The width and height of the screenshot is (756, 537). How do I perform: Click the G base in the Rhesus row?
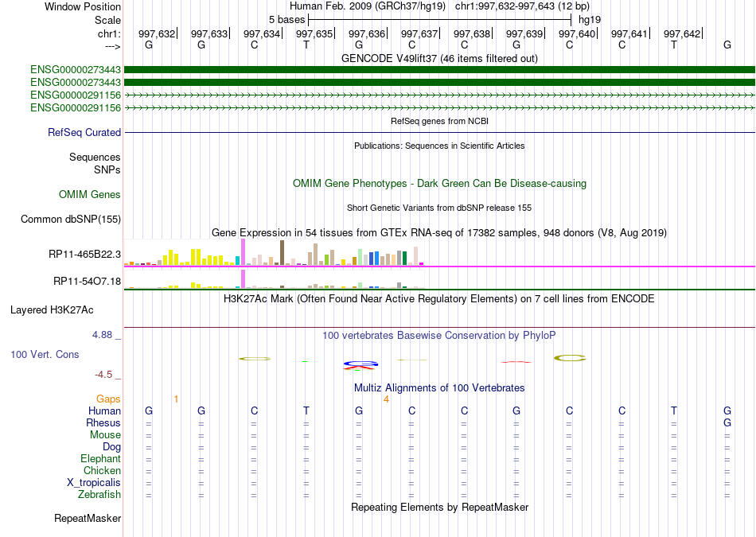point(727,422)
